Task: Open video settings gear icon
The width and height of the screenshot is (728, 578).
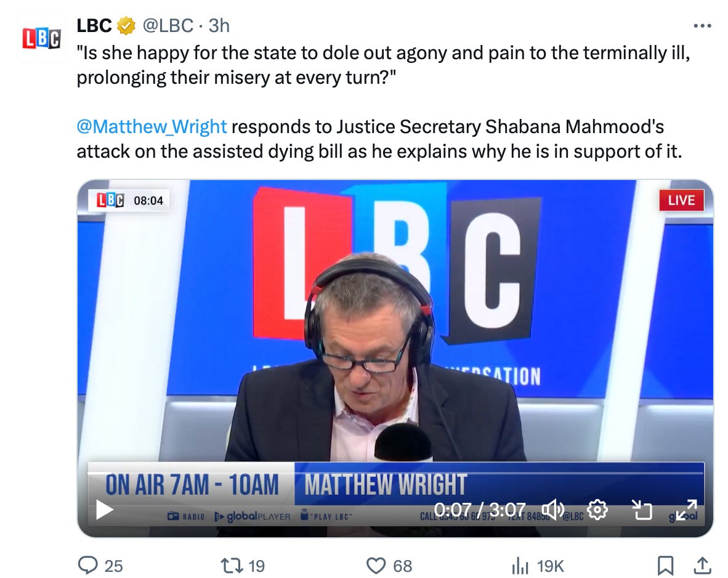Action: pos(597,510)
